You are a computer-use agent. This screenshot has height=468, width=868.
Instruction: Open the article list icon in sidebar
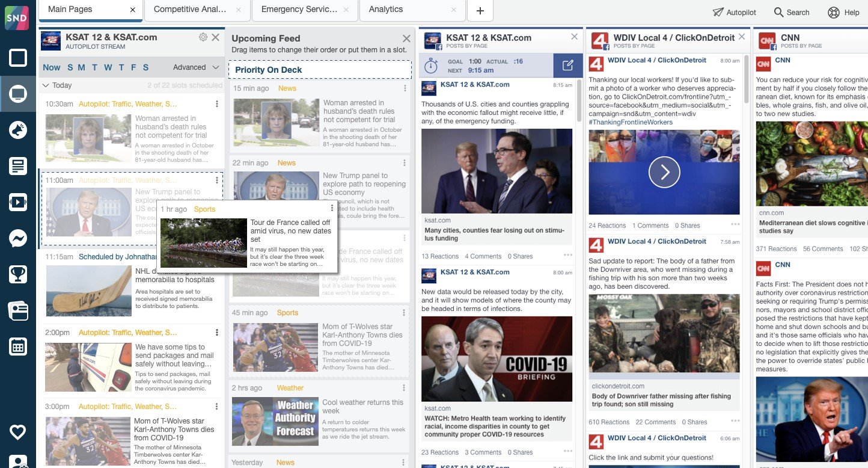(18, 166)
